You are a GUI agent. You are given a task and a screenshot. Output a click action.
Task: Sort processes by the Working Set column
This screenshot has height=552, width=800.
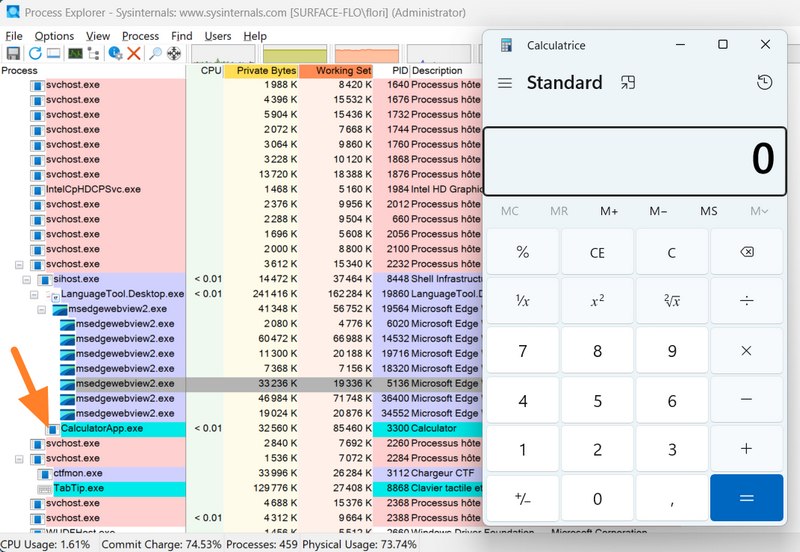pos(343,71)
